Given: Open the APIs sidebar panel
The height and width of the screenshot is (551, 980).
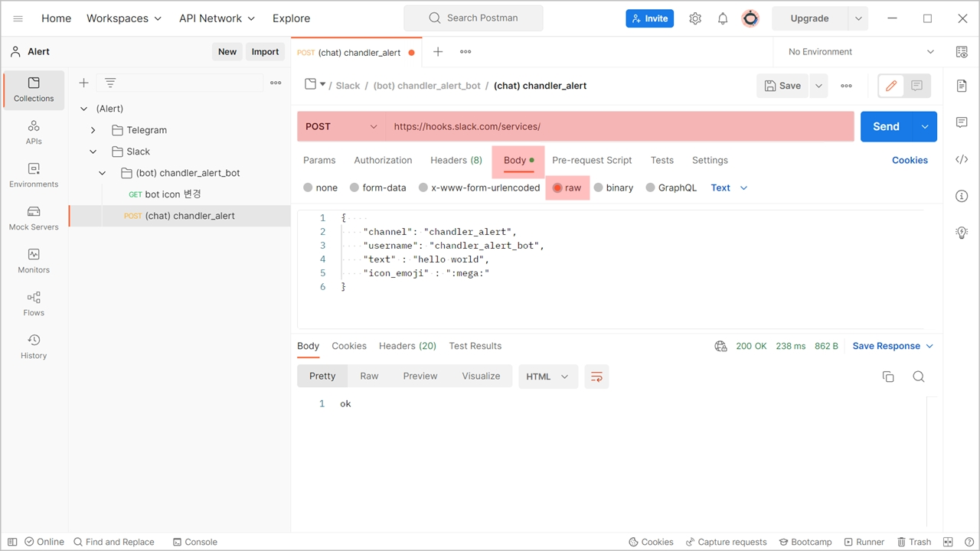Looking at the screenshot, I should [x=34, y=132].
